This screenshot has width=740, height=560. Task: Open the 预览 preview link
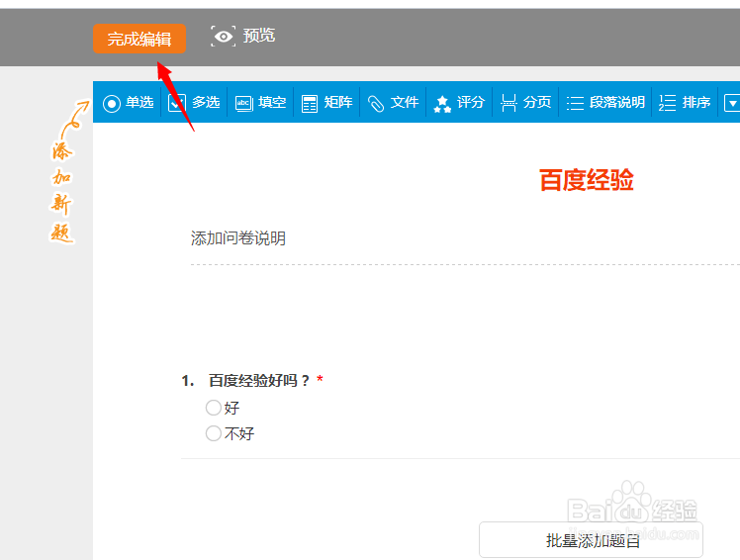258,36
